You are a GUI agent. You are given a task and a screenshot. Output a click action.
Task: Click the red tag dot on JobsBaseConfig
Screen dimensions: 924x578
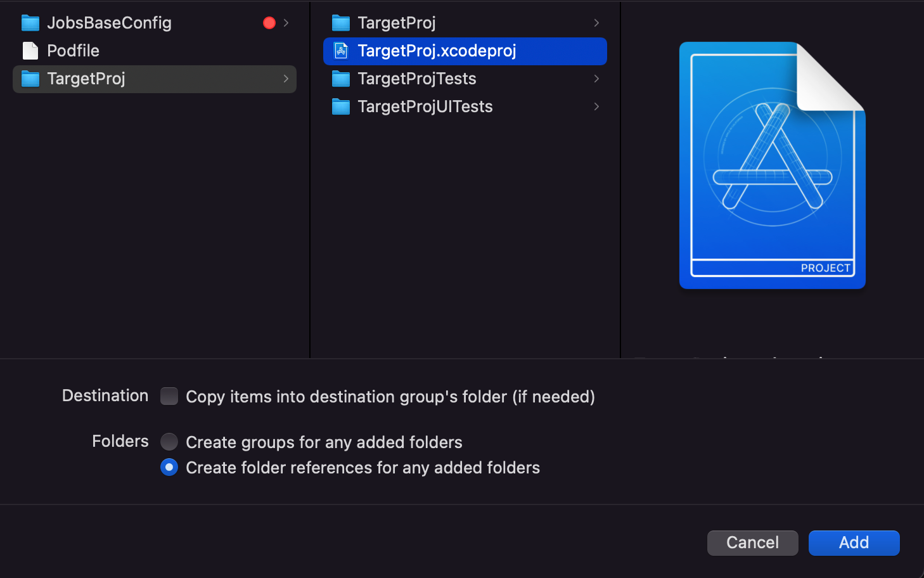[x=269, y=23]
